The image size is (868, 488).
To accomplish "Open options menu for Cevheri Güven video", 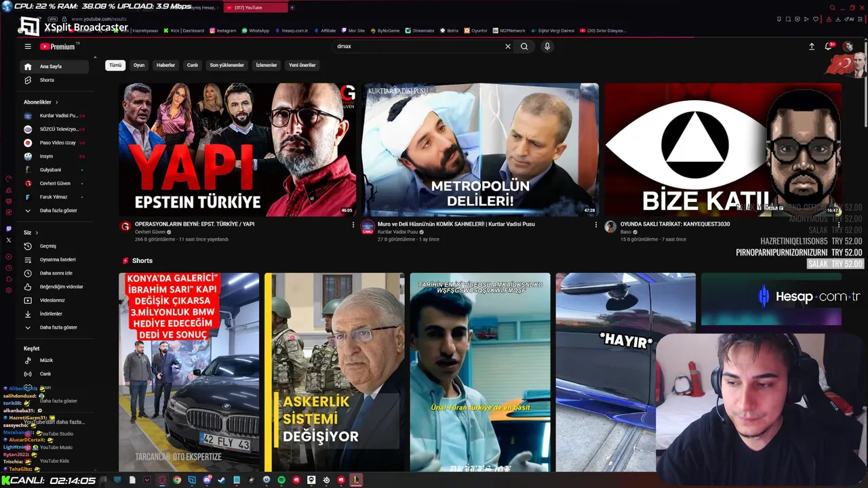I will click(x=353, y=225).
